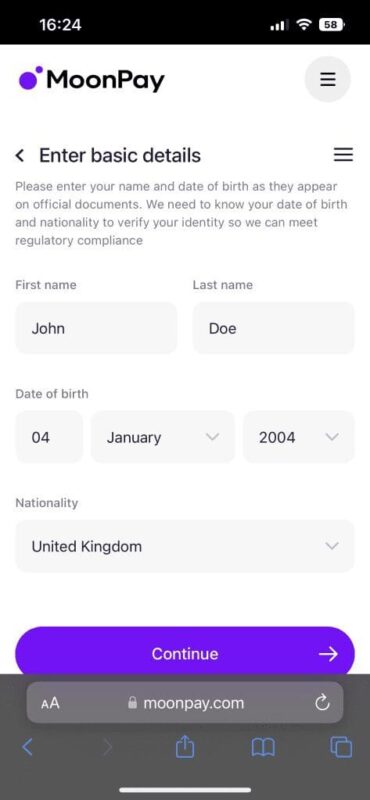
Task: Click the MoonPay logo
Action: (92, 79)
